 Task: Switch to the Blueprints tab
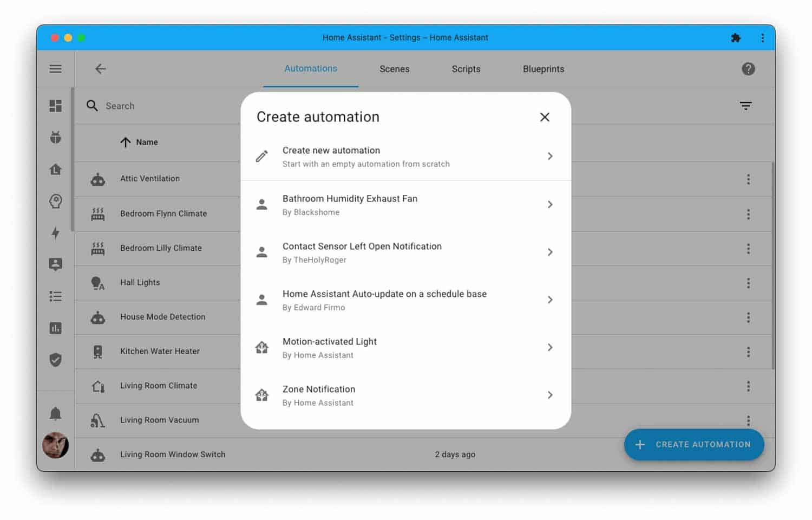coord(543,69)
